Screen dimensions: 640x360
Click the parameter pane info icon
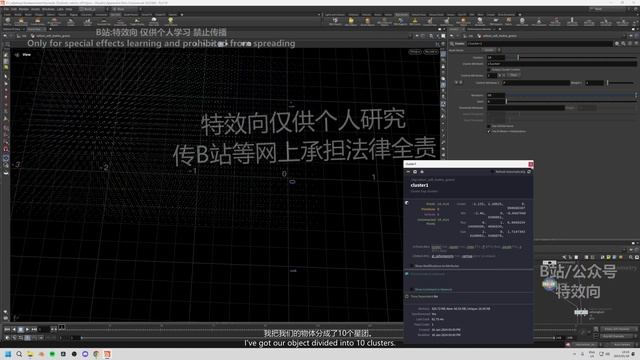point(630,44)
